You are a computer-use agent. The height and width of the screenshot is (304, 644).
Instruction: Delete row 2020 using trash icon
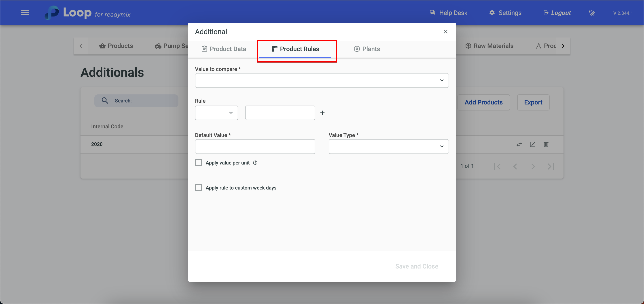point(546,144)
